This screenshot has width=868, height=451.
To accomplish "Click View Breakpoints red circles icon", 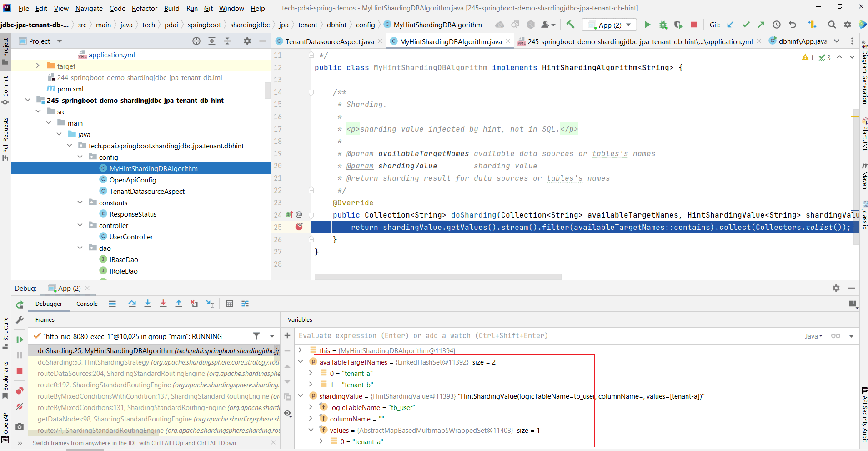I will coord(20,391).
